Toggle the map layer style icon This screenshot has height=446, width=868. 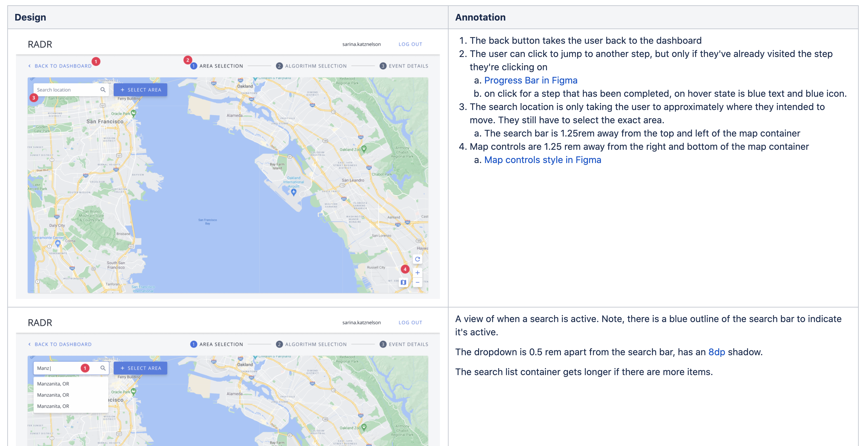(x=403, y=282)
